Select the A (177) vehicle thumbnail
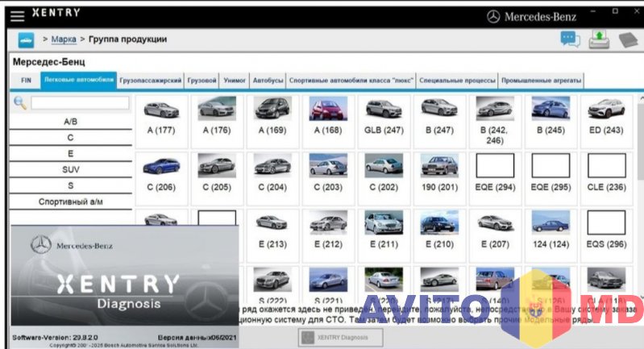This screenshot has height=349, width=644. 162,116
